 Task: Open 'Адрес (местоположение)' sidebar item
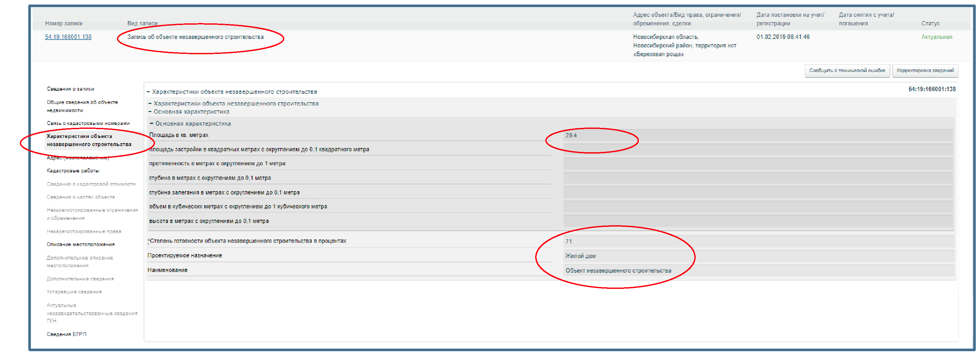[x=78, y=158]
